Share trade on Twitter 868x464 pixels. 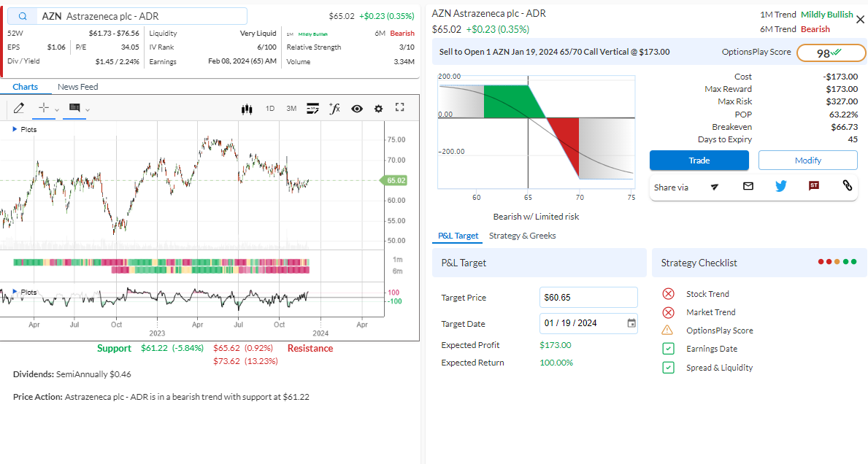click(x=781, y=186)
